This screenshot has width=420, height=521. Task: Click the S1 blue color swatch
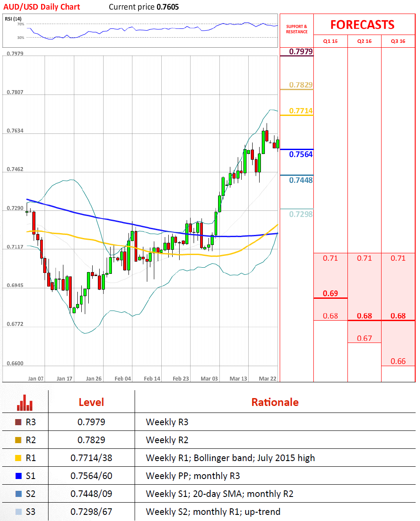[18, 476]
